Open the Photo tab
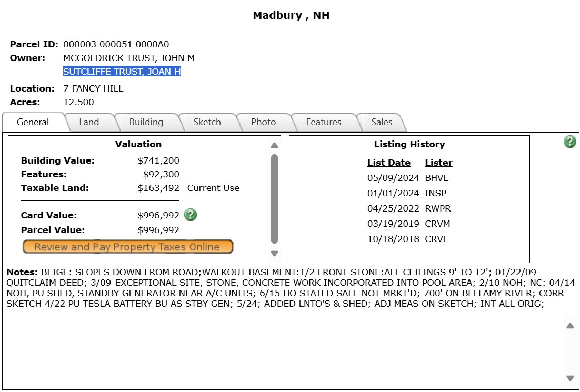The height and width of the screenshot is (392, 580). coord(263,122)
